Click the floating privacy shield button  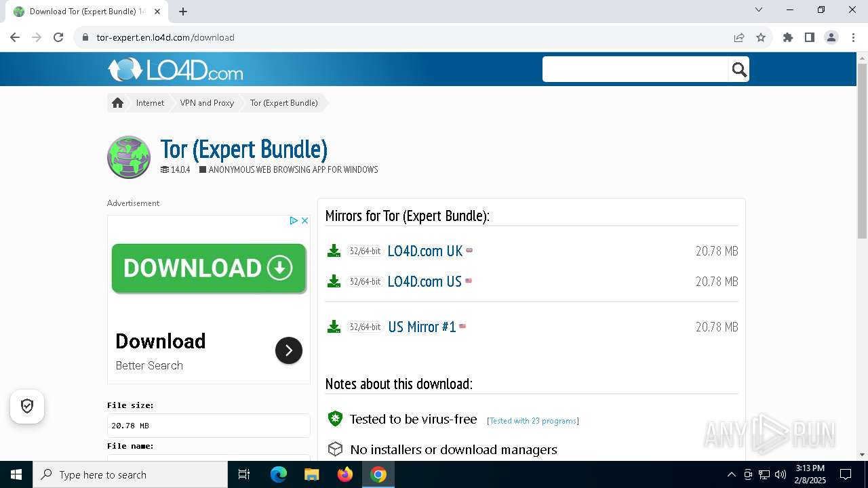27,406
